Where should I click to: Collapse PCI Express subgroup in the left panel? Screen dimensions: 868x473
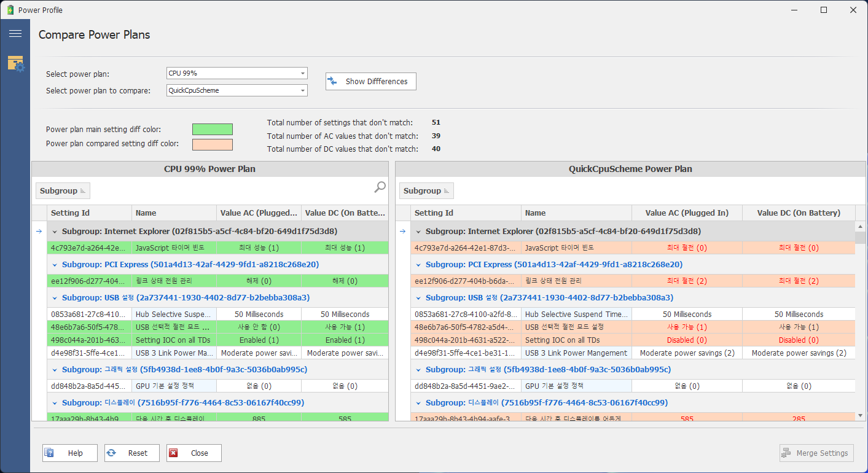[55, 265]
